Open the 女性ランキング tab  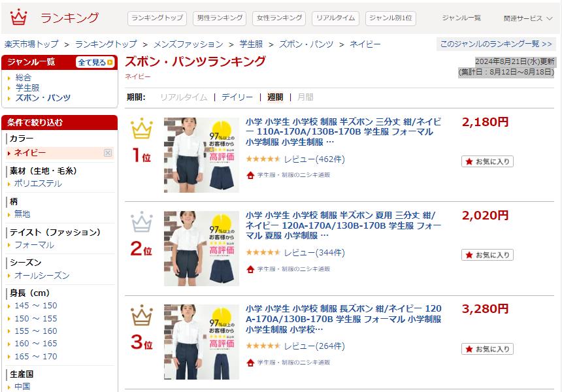coord(279,18)
